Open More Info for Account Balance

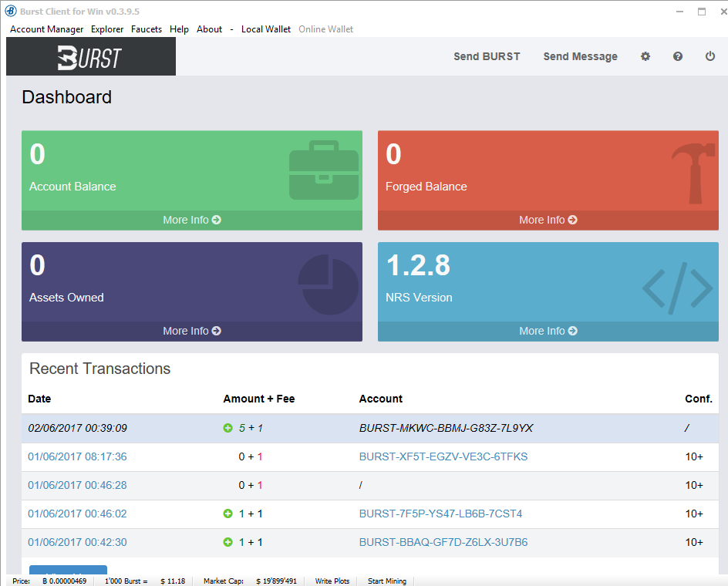click(x=192, y=220)
